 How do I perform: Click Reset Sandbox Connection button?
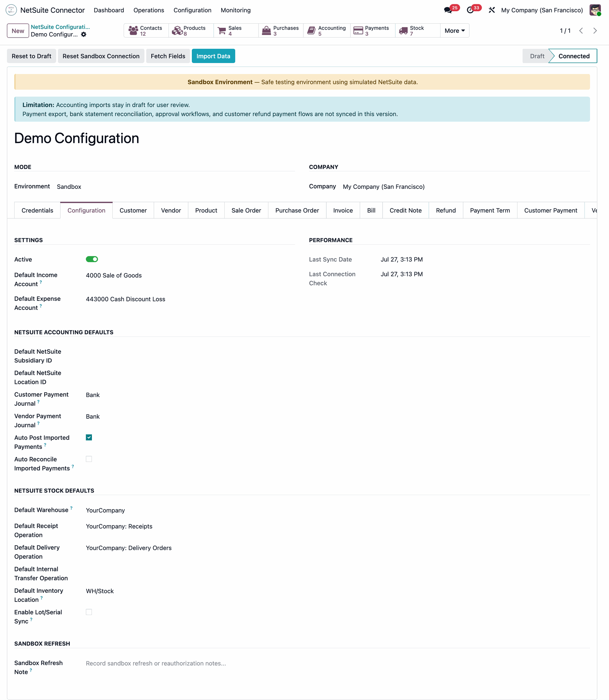(101, 56)
